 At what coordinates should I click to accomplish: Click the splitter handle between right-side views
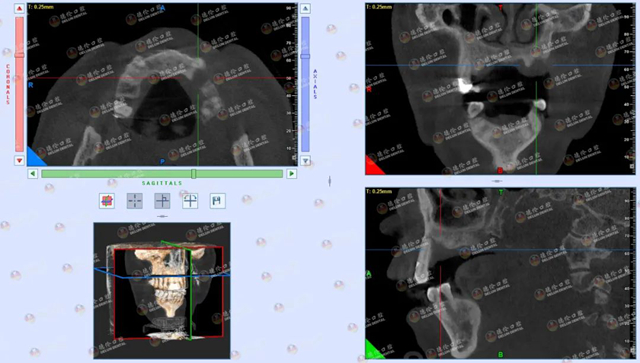pyautogui.click(x=497, y=181)
